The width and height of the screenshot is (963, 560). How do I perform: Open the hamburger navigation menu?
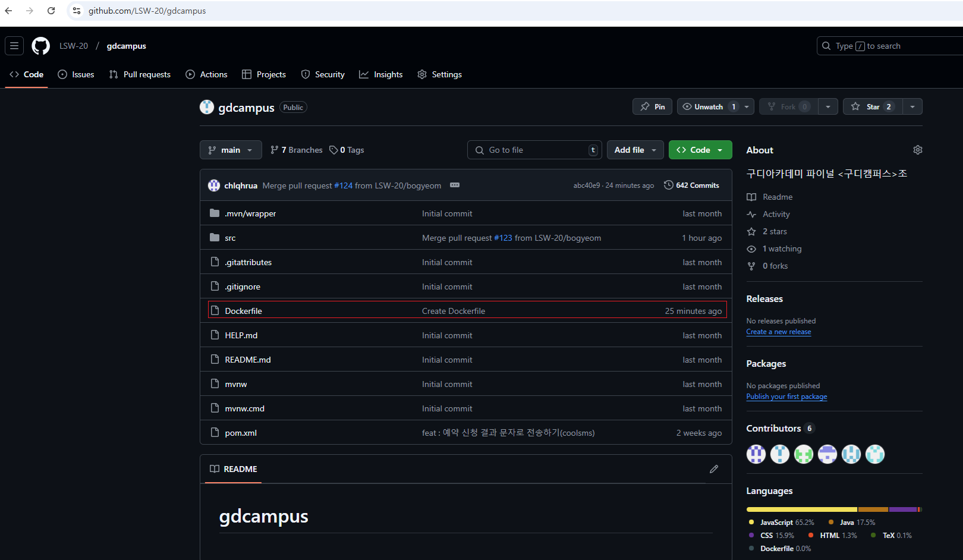(x=14, y=46)
